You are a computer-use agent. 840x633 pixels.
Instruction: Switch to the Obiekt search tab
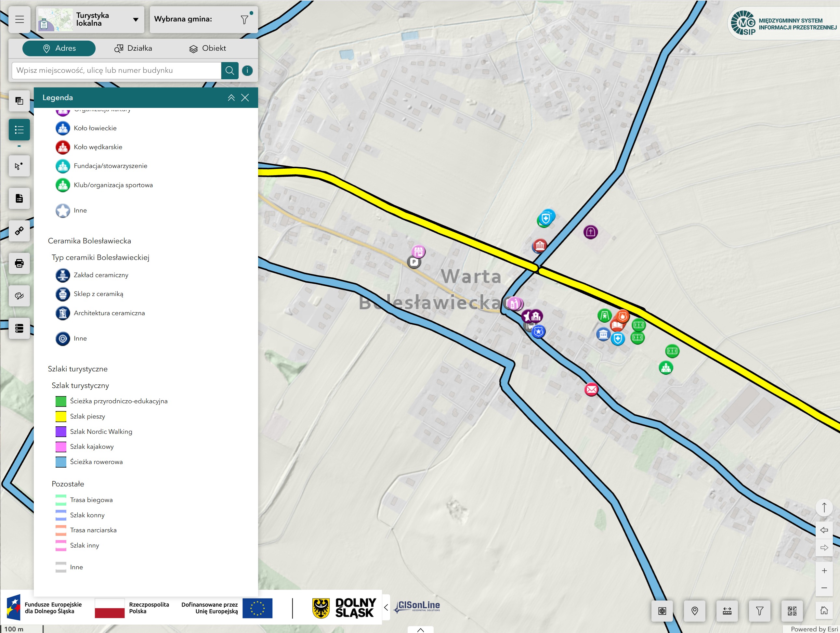coord(207,48)
